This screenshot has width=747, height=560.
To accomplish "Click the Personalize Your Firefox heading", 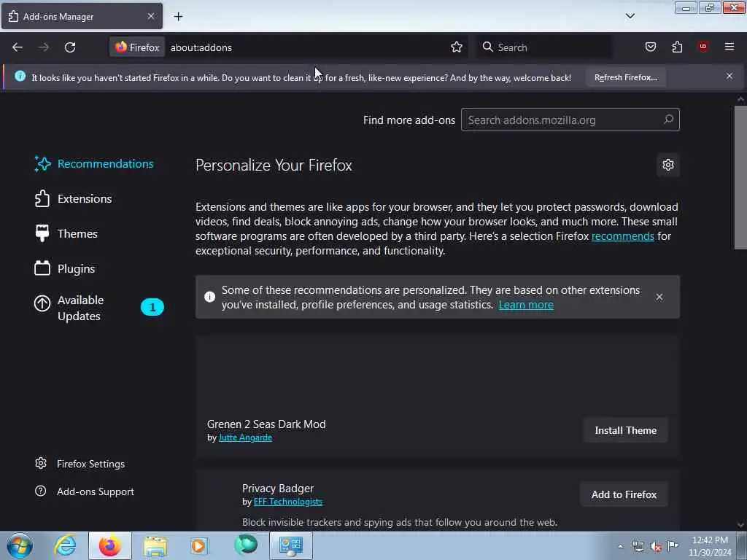I will [x=274, y=166].
